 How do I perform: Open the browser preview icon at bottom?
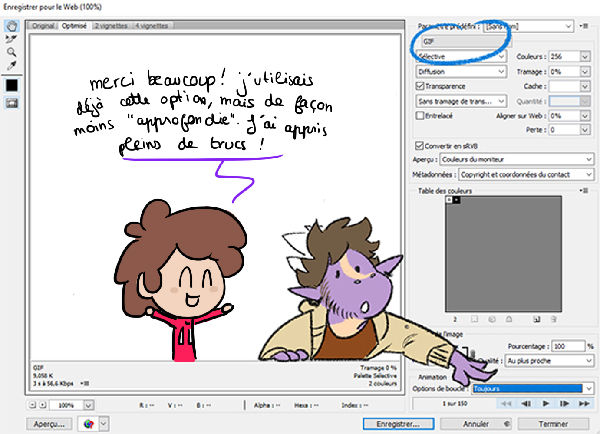pyautogui.click(x=90, y=423)
